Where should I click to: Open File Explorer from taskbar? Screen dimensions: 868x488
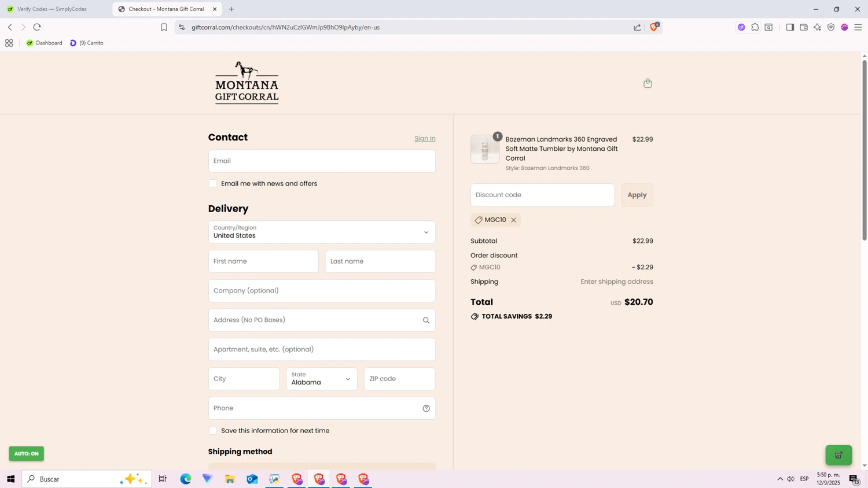(230, 479)
